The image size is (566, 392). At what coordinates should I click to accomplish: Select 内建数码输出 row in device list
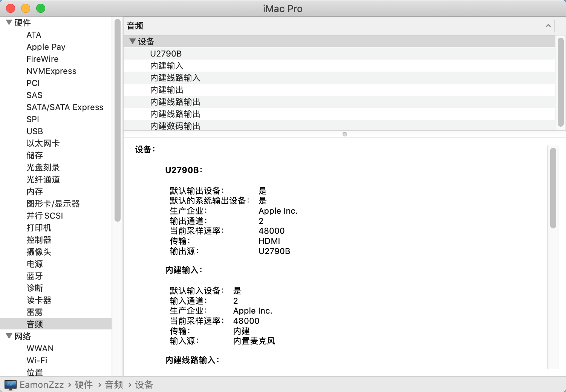[339, 126]
